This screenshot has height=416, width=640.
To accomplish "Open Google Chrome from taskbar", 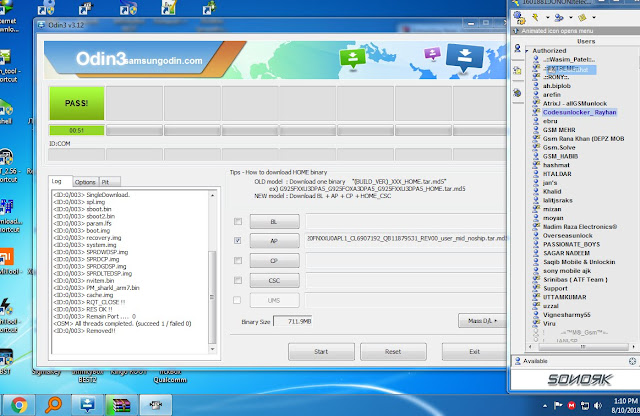I will pos(19,405).
